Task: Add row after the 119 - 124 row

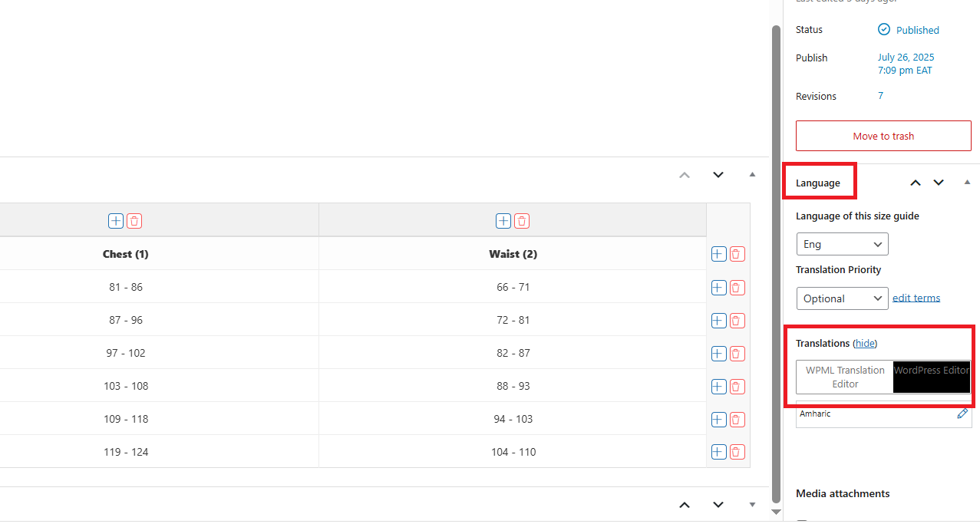Action: click(718, 453)
